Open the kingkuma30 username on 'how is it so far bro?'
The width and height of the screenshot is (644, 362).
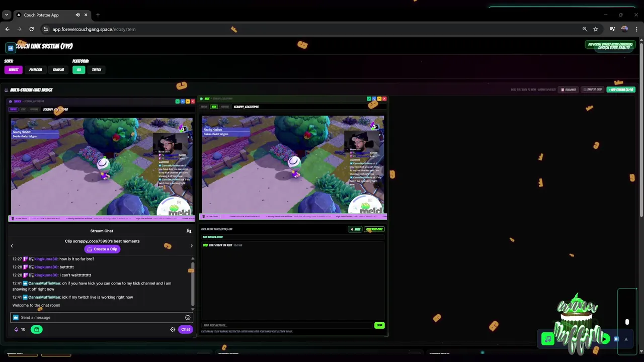tap(46, 259)
